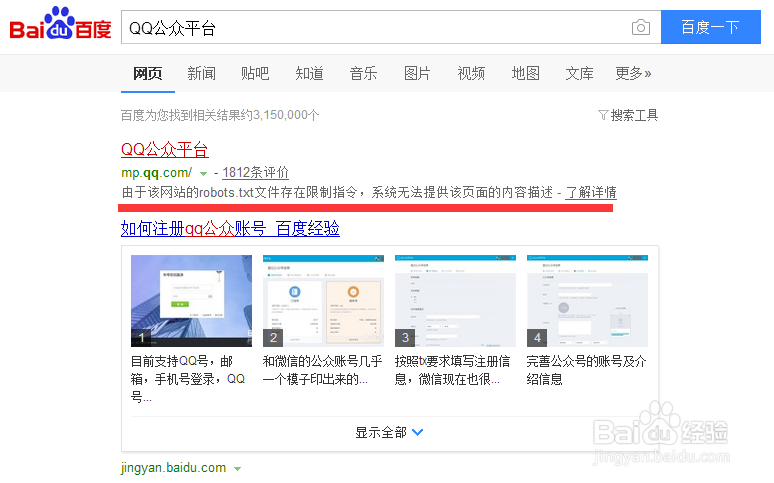Go to the 知道 tab
Viewport: 774px width, 483px height.
click(x=310, y=74)
